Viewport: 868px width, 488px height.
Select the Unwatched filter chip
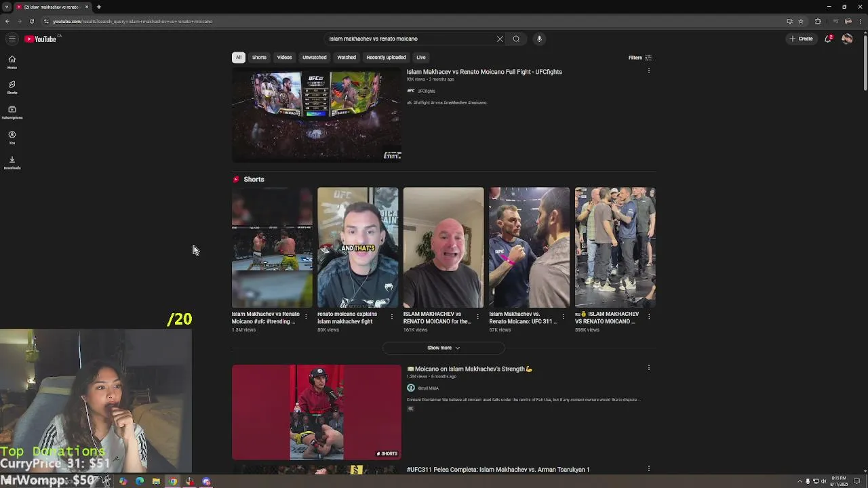(x=314, y=58)
